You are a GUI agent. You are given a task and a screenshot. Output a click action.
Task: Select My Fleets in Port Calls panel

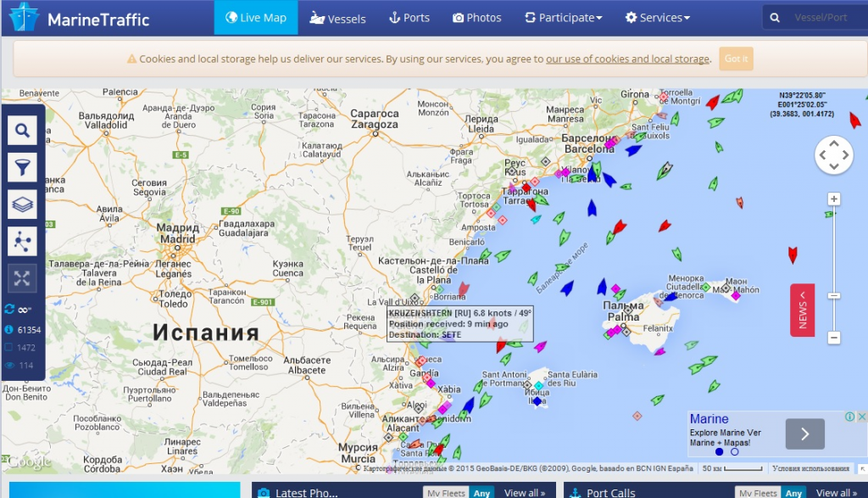(x=758, y=492)
